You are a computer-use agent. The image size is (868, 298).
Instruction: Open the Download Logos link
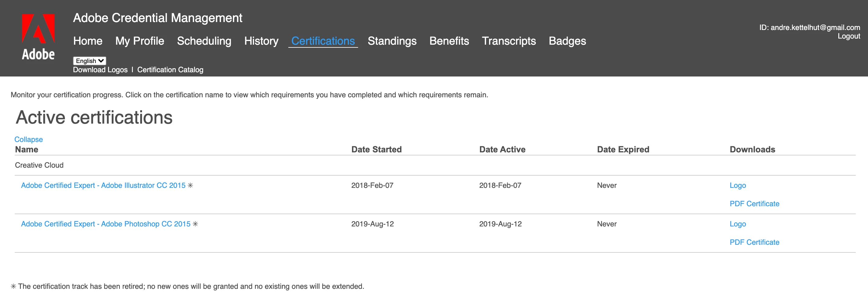(100, 70)
